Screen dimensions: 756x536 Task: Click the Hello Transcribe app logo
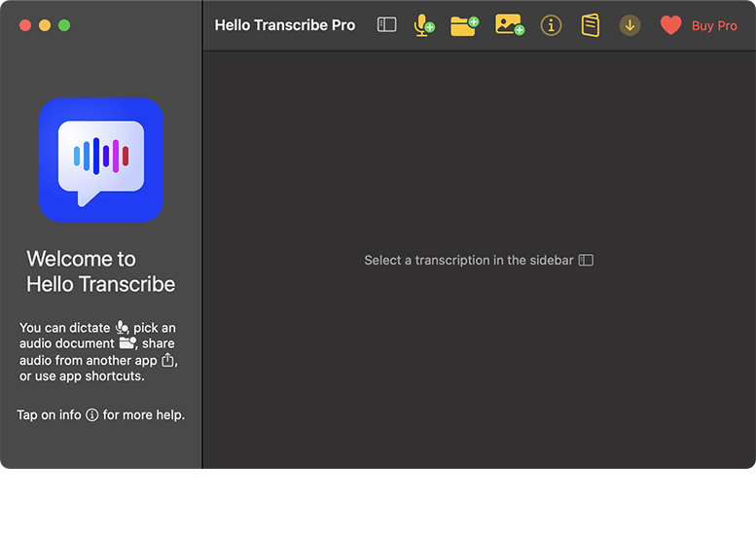(101, 160)
